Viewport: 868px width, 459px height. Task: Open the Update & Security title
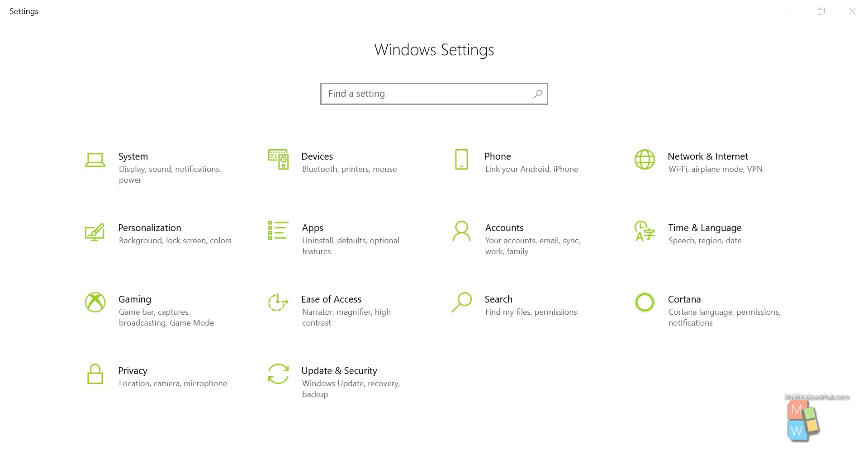point(339,371)
